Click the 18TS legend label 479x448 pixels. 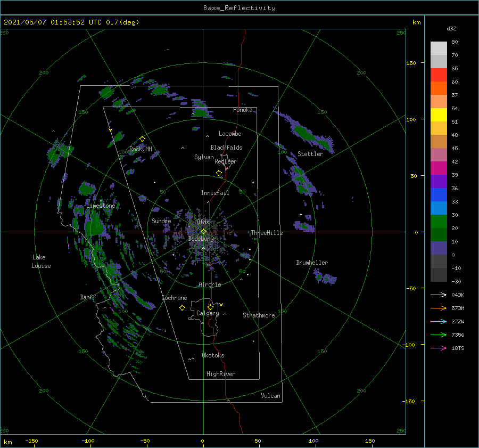coord(458,348)
